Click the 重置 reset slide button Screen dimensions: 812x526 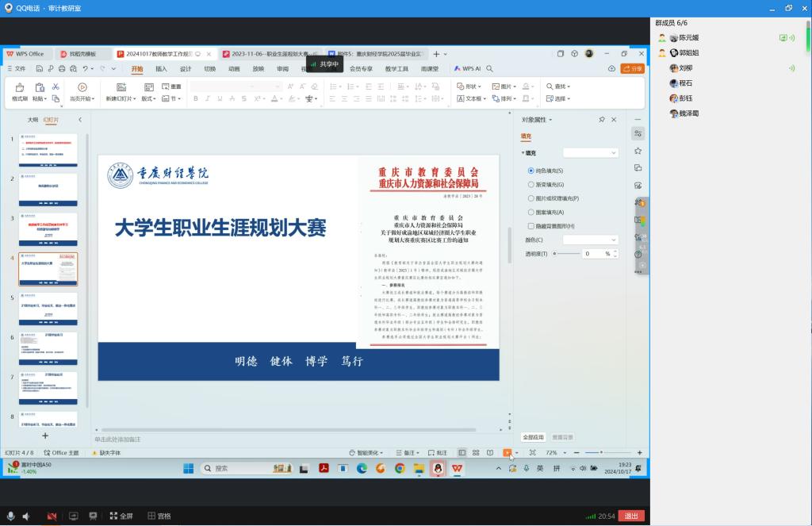(x=171, y=86)
